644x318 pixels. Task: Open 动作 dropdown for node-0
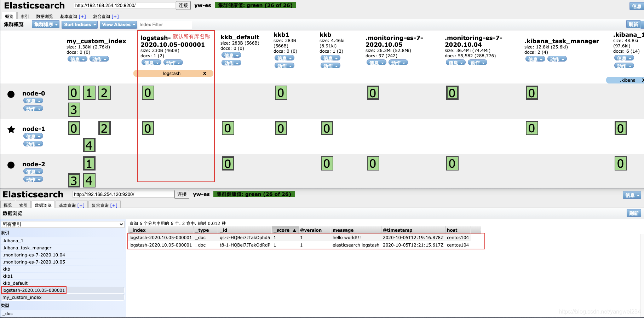coord(33,109)
